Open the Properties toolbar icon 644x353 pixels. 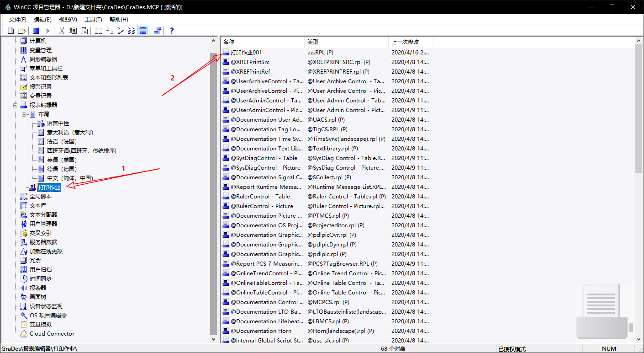tap(157, 31)
